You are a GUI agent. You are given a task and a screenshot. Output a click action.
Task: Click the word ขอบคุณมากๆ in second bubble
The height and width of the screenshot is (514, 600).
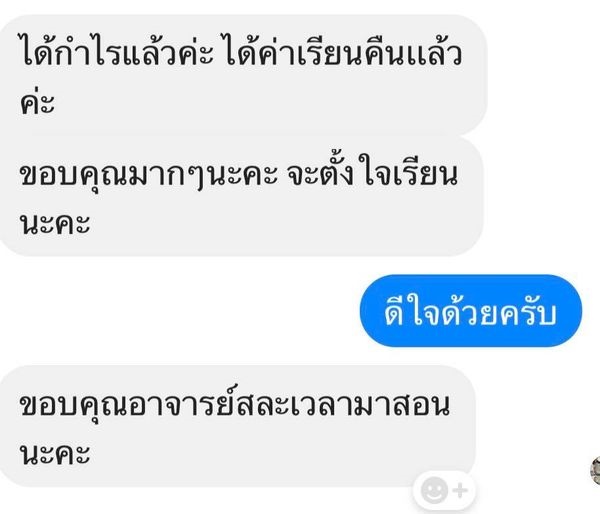[x=111, y=177]
